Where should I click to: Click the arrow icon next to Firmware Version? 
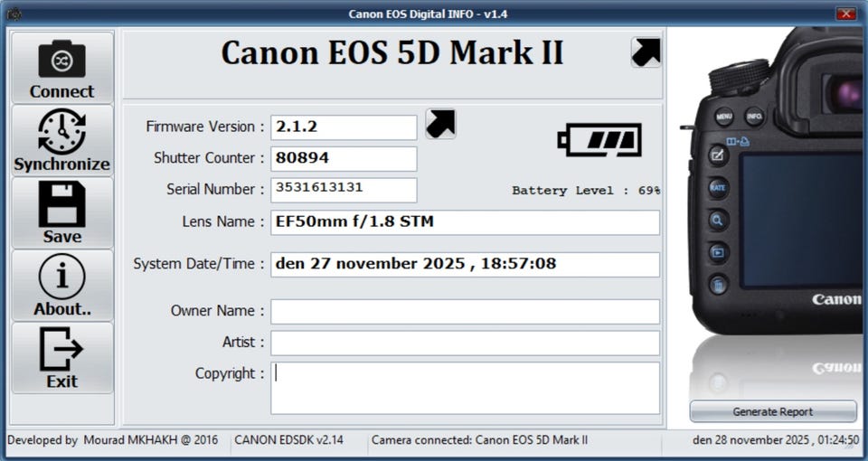(440, 124)
